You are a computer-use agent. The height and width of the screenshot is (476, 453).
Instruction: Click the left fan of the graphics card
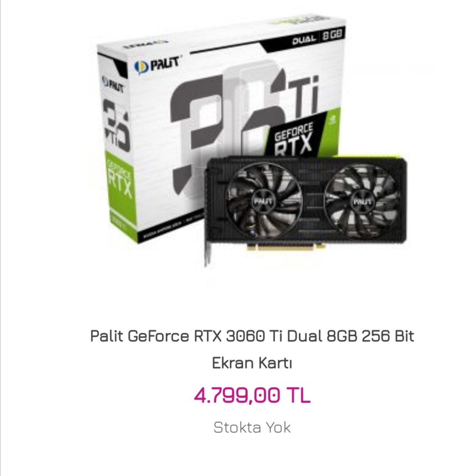(263, 201)
